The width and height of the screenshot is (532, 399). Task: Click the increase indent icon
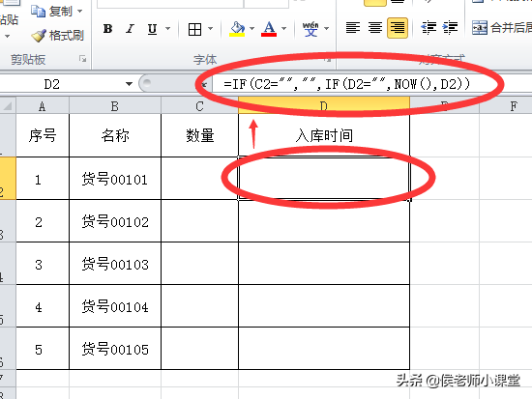tap(450, 28)
